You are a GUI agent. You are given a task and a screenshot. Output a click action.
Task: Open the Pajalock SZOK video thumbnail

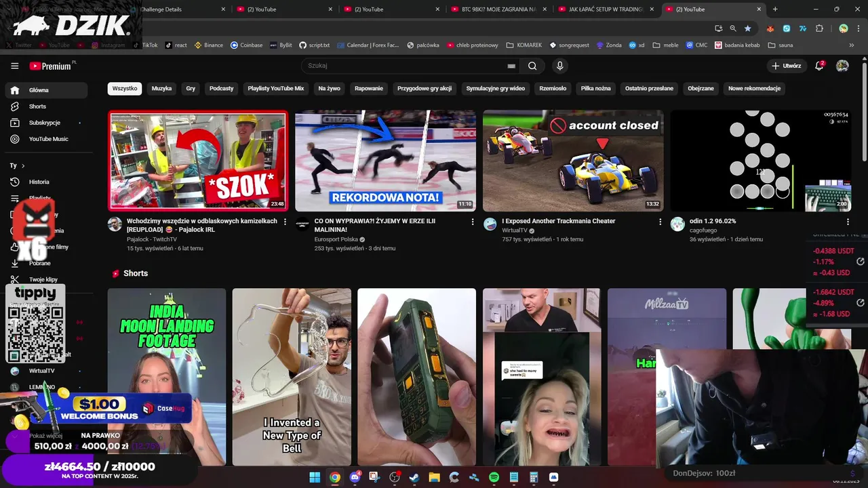198,161
